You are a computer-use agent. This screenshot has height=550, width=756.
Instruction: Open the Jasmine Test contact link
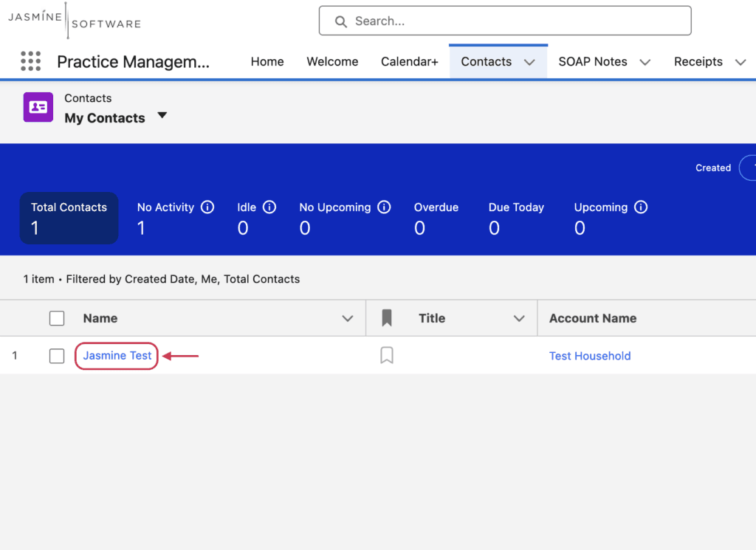117,356
